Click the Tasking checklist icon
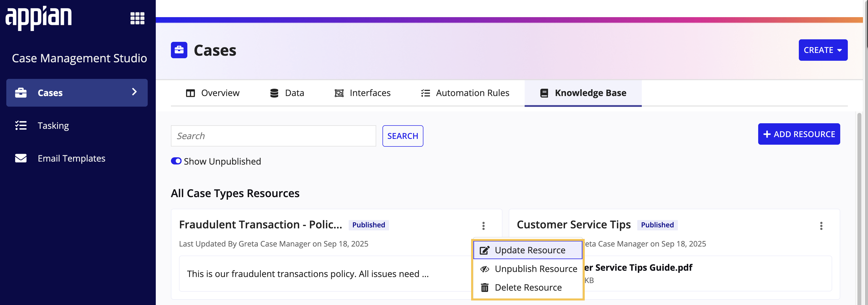The height and width of the screenshot is (305, 868). pos(20,126)
